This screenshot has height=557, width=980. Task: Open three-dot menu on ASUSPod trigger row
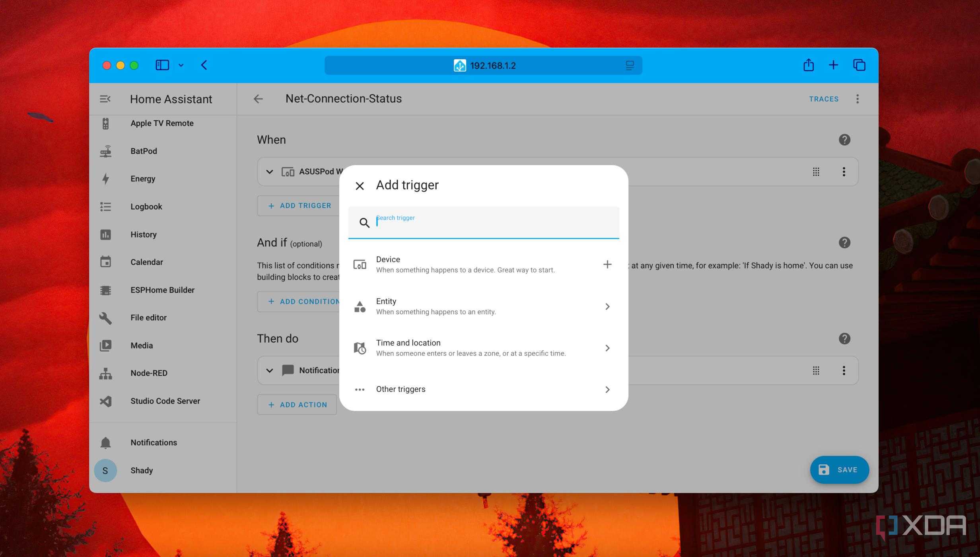coord(844,172)
